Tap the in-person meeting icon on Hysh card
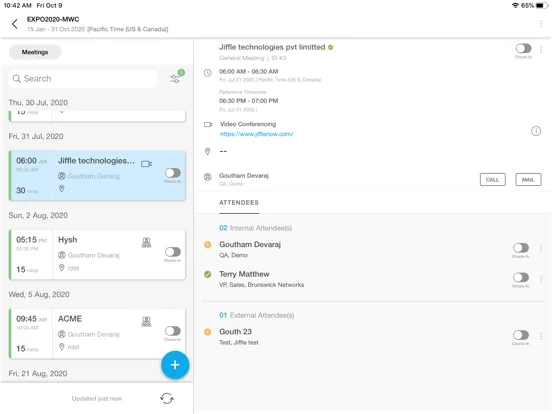The image size is (552, 414). pyautogui.click(x=146, y=243)
